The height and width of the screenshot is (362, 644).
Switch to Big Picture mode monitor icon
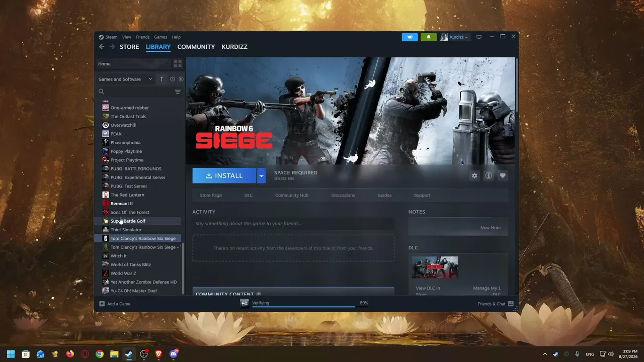point(479,37)
